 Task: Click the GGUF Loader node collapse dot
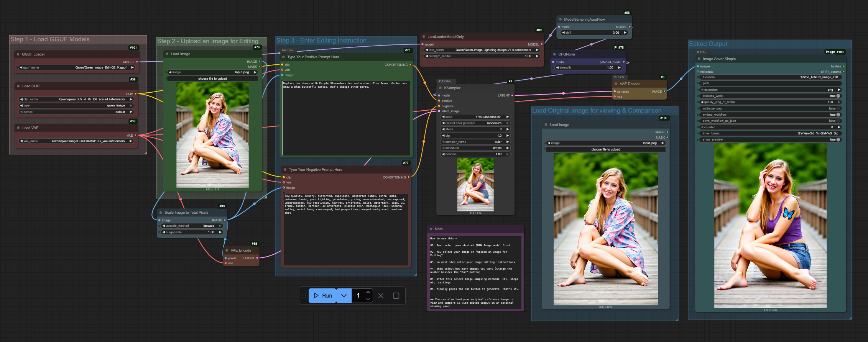point(18,54)
